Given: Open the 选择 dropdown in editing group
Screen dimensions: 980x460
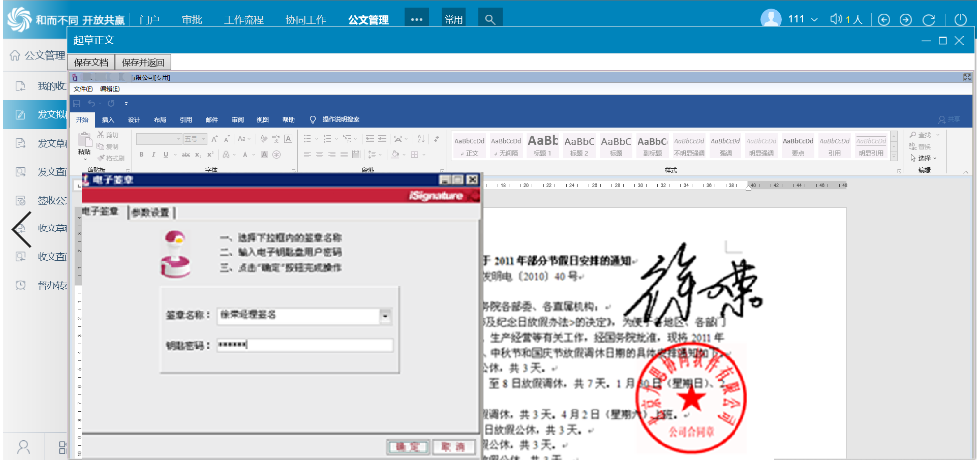Looking at the screenshot, I should (x=924, y=158).
